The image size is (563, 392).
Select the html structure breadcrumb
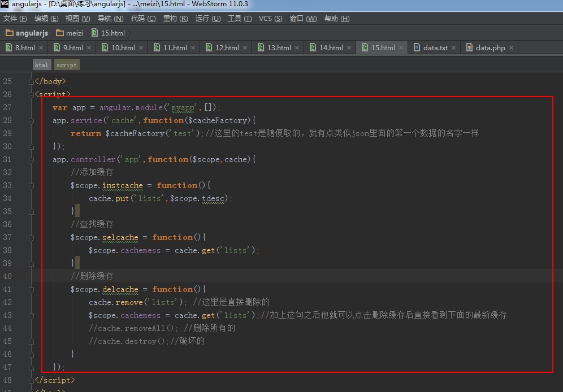(41, 65)
